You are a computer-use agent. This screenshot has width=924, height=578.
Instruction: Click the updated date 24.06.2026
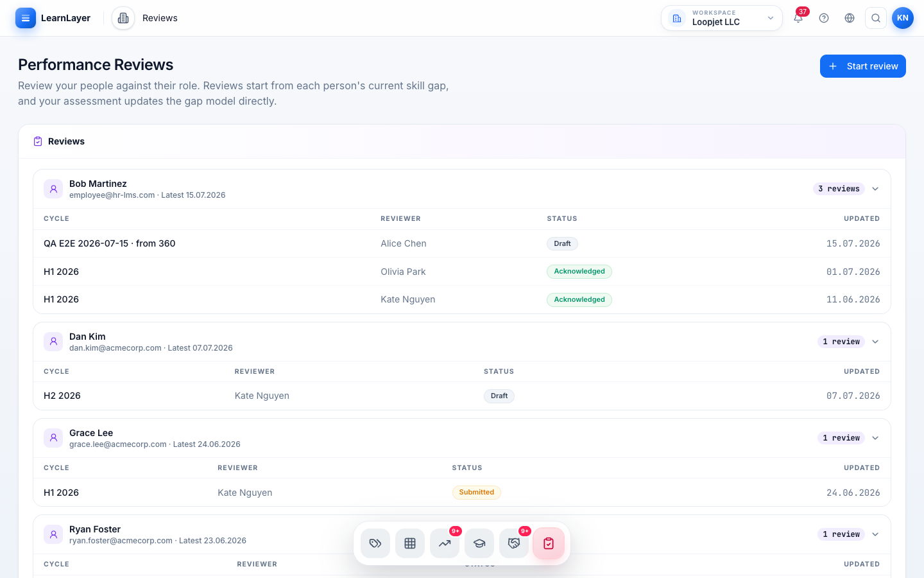click(x=853, y=493)
